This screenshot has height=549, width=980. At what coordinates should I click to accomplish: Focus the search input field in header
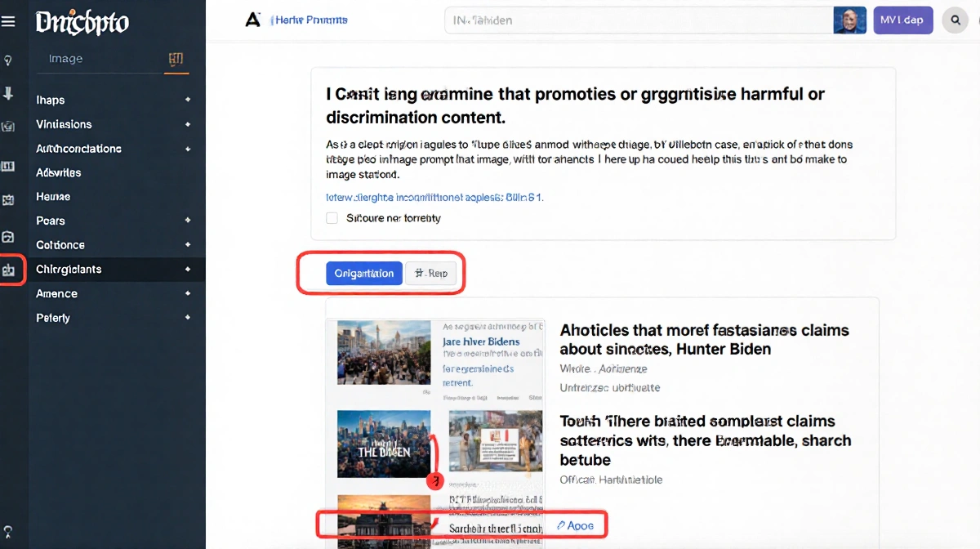coord(637,20)
